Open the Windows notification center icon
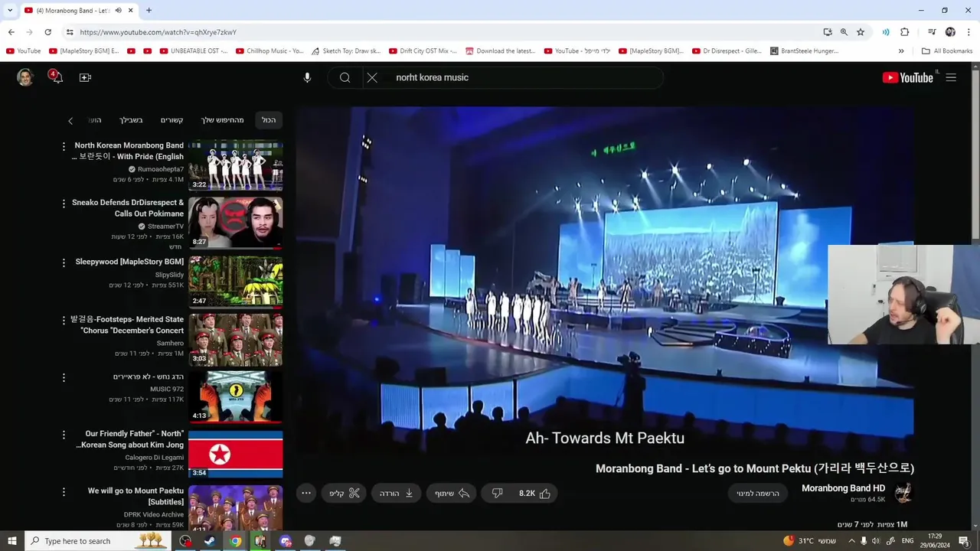Viewport: 980px width, 551px height. 964,541
